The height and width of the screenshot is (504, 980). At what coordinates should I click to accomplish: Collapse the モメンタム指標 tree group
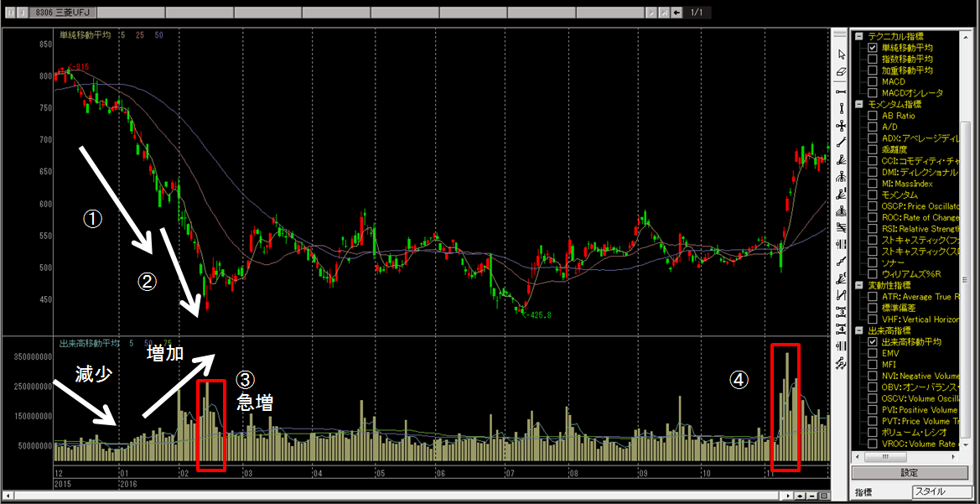point(858,105)
